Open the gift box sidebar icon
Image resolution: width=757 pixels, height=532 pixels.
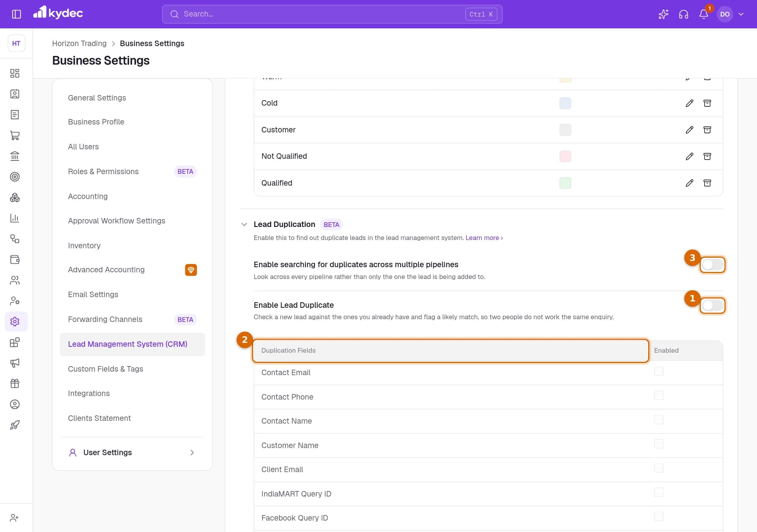[15, 384]
